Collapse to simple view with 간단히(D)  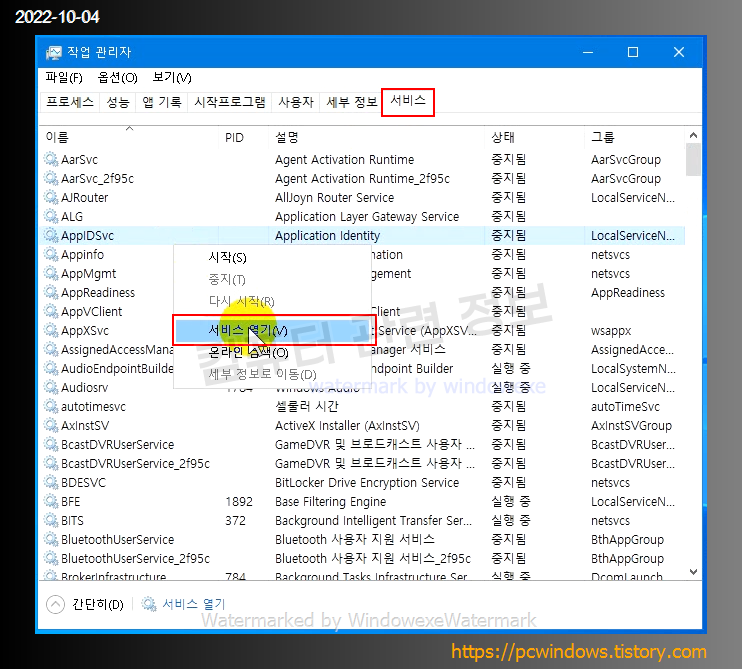tap(85, 604)
